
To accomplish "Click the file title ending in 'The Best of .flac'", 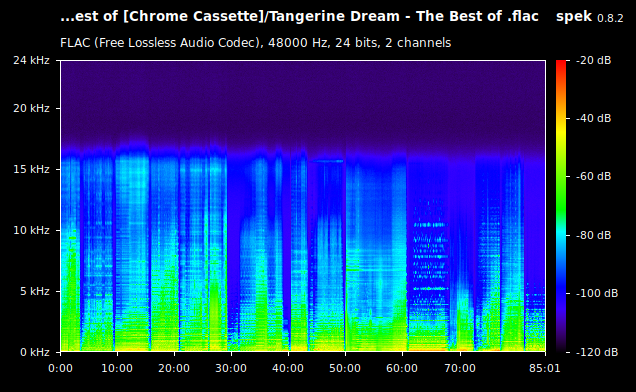I will pos(299,16).
